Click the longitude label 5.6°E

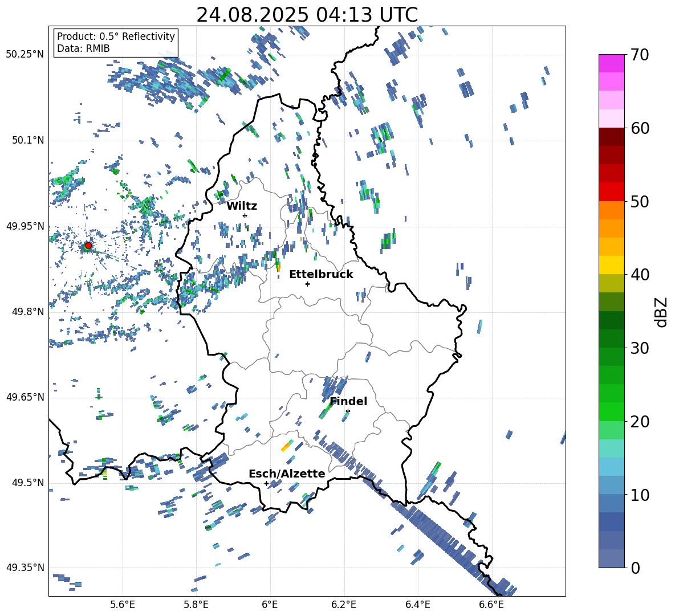click(123, 605)
